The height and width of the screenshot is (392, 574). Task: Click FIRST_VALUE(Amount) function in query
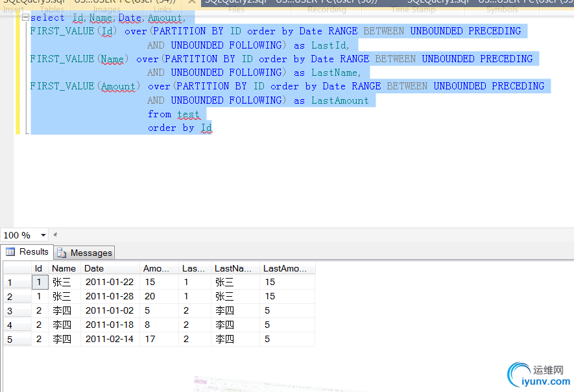(x=85, y=86)
